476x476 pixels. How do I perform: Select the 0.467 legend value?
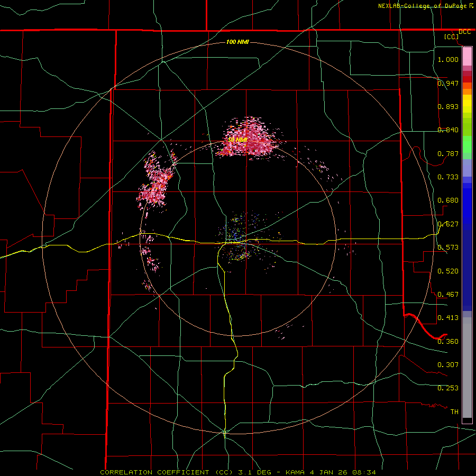click(x=448, y=294)
